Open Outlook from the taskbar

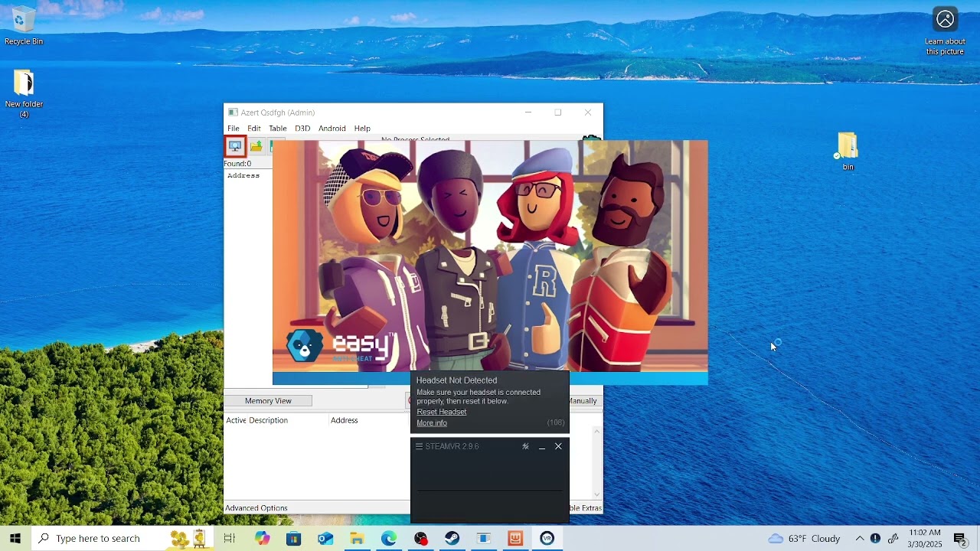[325, 538]
